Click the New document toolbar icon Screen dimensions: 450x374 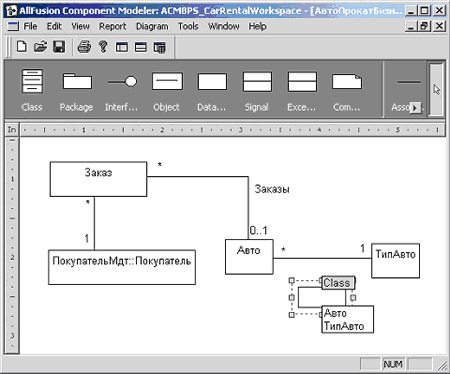(22, 47)
